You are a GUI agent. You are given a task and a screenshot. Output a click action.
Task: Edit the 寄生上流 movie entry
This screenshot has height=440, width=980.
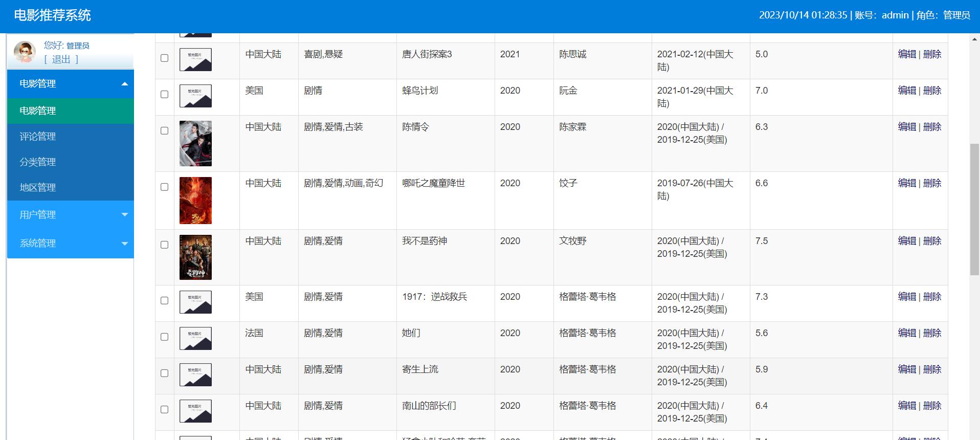tap(907, 369)
